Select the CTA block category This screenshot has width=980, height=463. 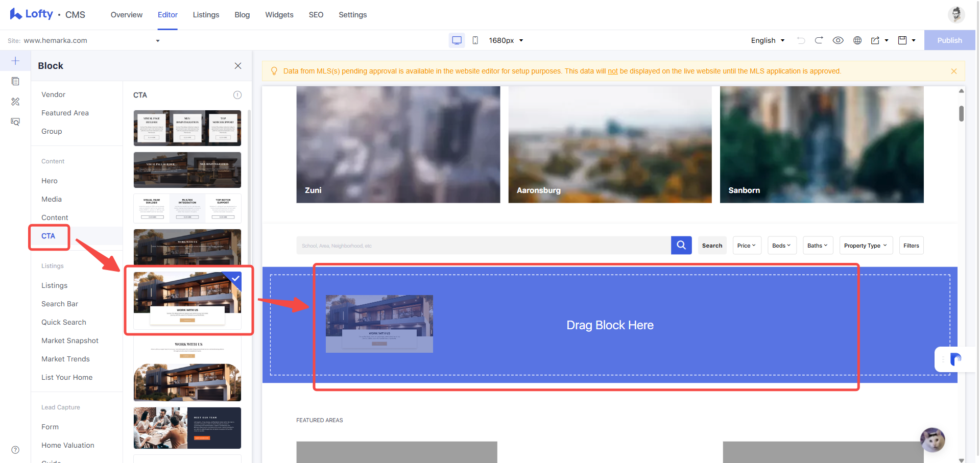[x=49, y=236]
